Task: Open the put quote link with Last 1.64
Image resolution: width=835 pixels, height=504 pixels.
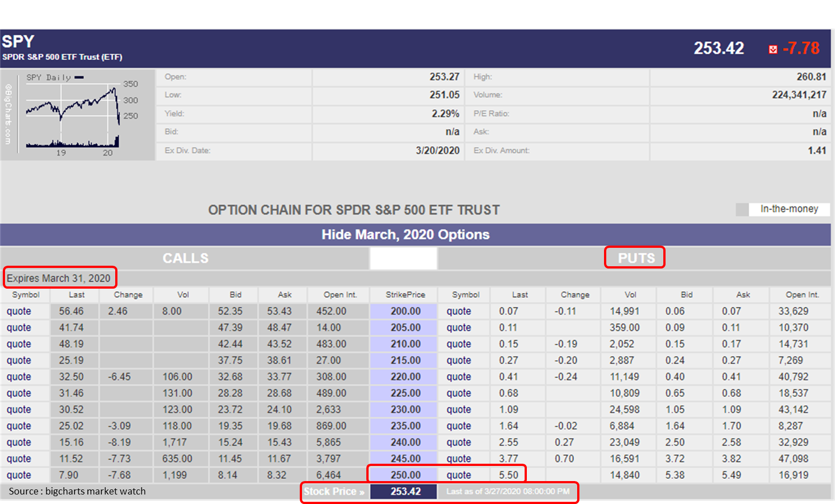Action: tap(459, 426)
